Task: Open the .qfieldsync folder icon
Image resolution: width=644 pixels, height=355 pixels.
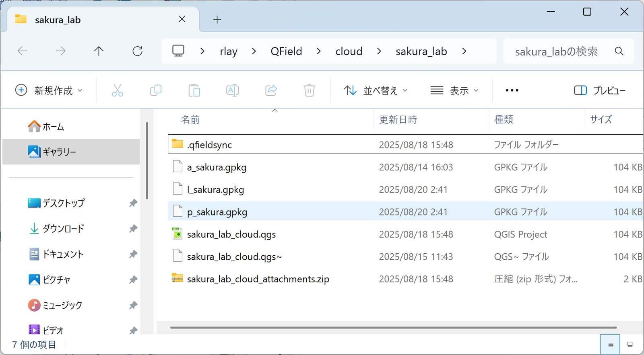Action: click(x=178, y=144)
